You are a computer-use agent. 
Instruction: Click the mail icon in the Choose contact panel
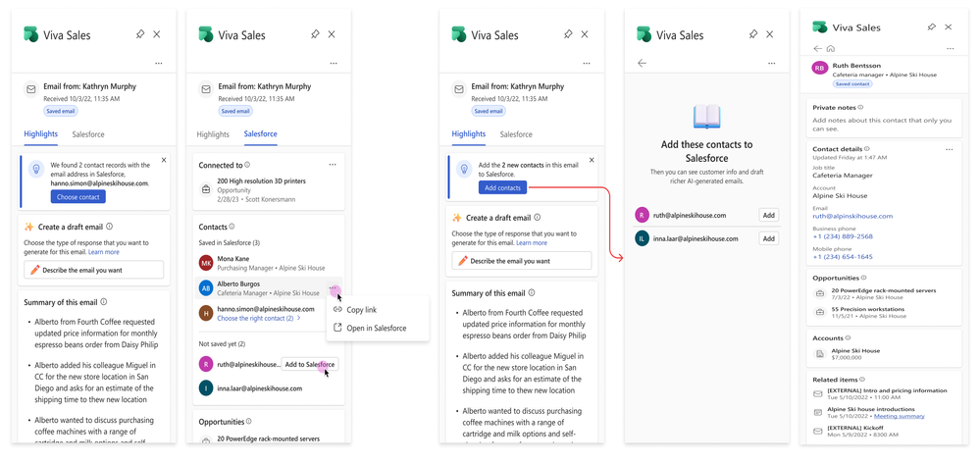30,89
